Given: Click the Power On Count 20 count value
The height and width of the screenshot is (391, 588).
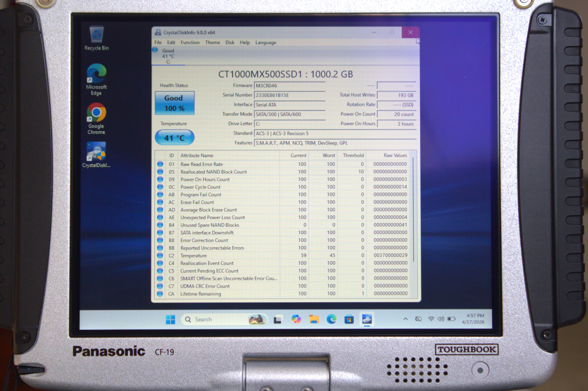Looking at the screenshot, I should pyautogui.click(x=397, y=114).
